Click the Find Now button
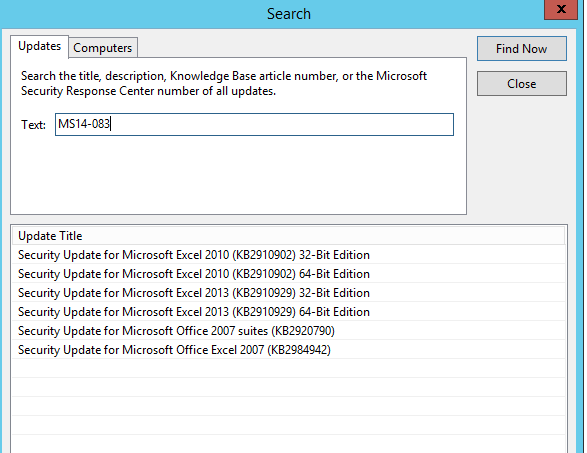587x453 pixels. pyautogui.click(x=521, y=49)
